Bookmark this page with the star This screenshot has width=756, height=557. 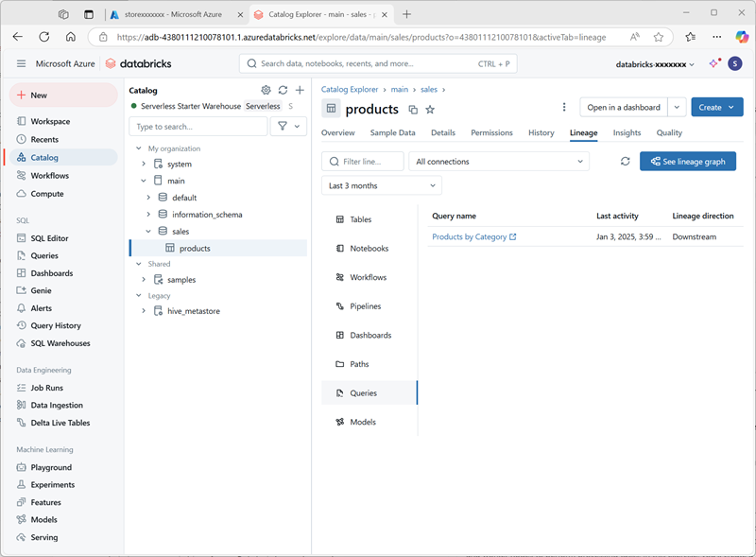pos(658,37)
